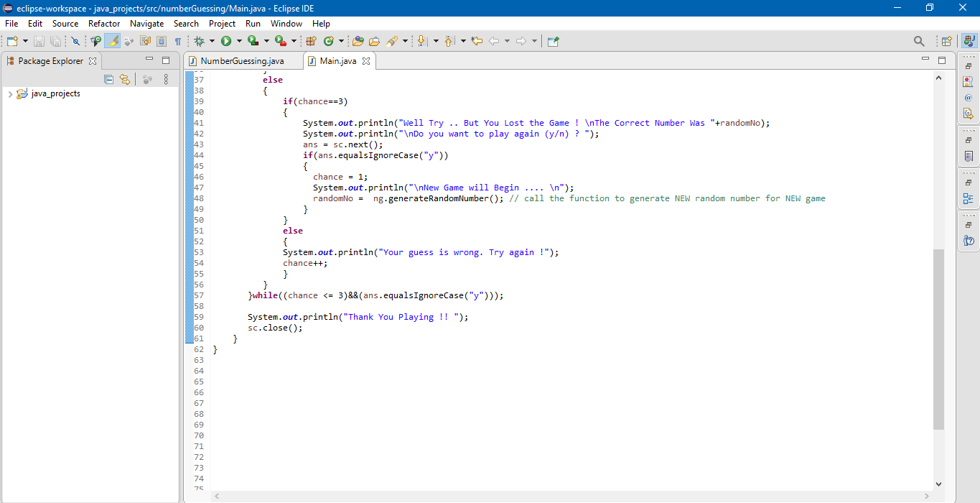
Task: Switch to the NumberGuessing.java tab
Action: point(242,61)
